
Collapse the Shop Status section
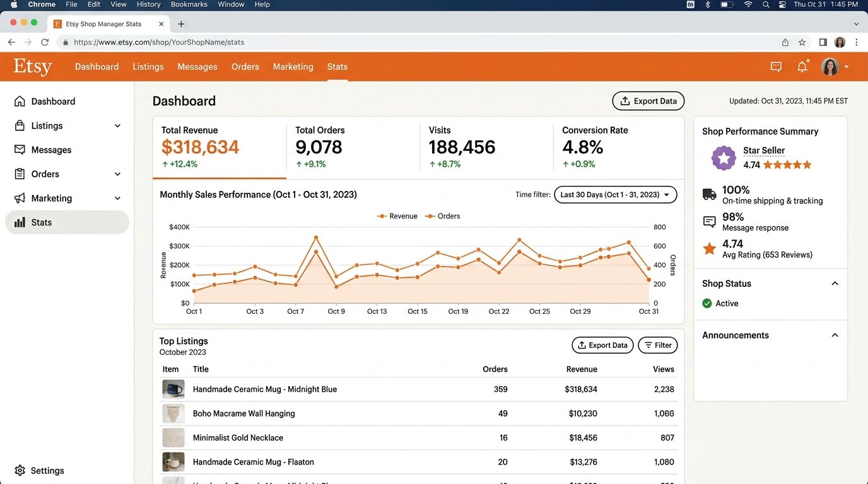(x=835, y=284)
